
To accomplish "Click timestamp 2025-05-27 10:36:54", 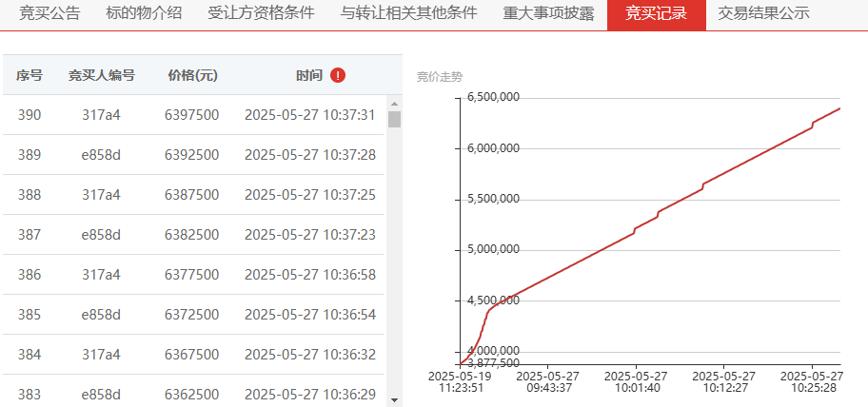I will tap(310, 315).
